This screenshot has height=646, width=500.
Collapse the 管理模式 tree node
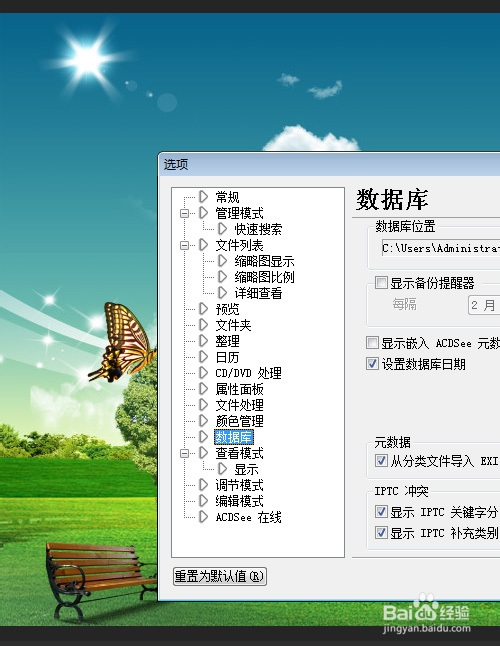pos(184,213)
